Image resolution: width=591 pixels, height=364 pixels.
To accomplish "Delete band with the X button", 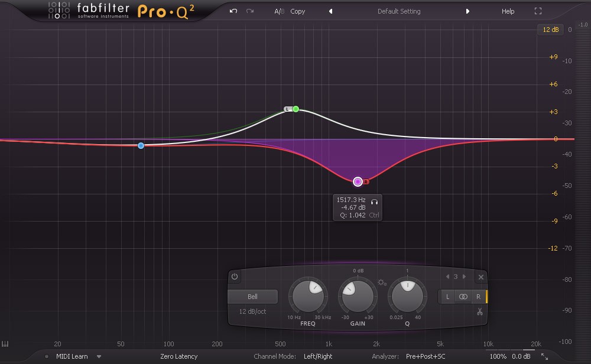I will 481,277.
